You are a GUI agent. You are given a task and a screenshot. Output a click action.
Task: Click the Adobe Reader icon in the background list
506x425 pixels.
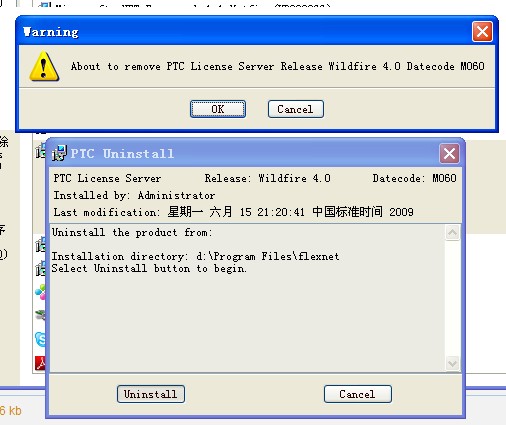pos(40,363)
